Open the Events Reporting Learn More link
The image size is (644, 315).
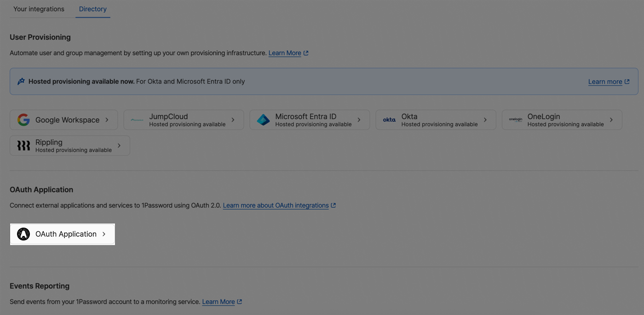[218, 301]
